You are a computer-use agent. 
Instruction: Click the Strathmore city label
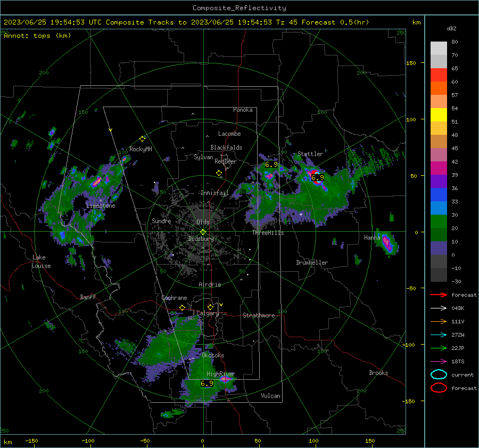(259, 315)
